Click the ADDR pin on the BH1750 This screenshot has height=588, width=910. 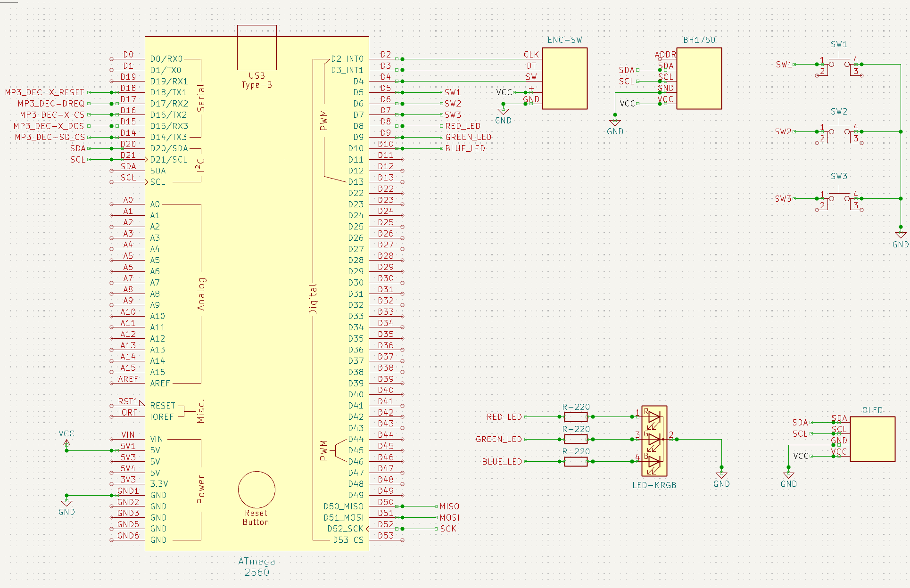tap(666, 55)
